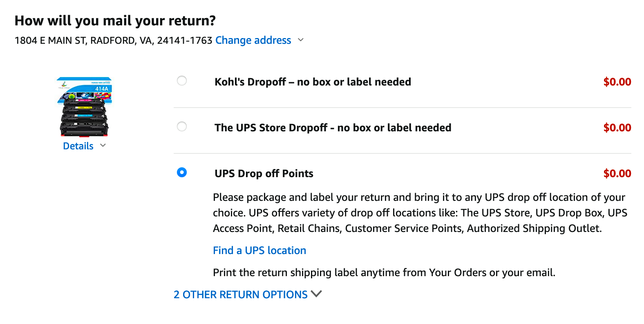Screen dimensions: 644x324
Task: Expand the chevron next to Details
Action: click(103, 146)
